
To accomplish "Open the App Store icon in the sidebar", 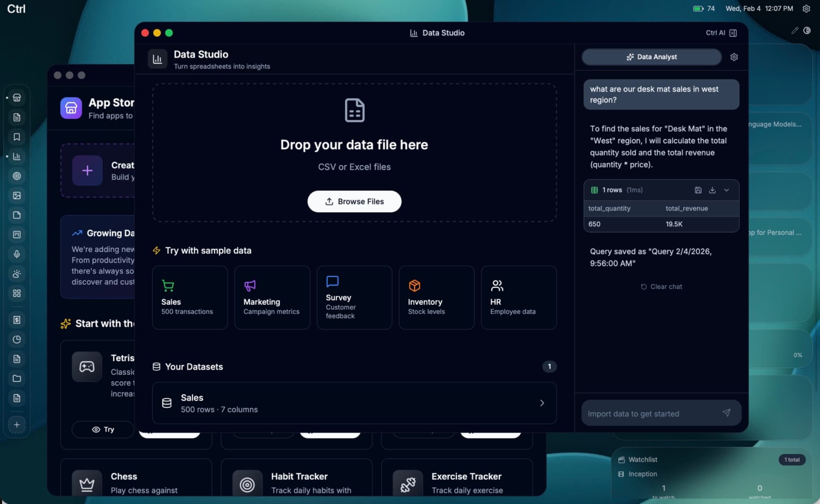I will (x=17, y=98).
